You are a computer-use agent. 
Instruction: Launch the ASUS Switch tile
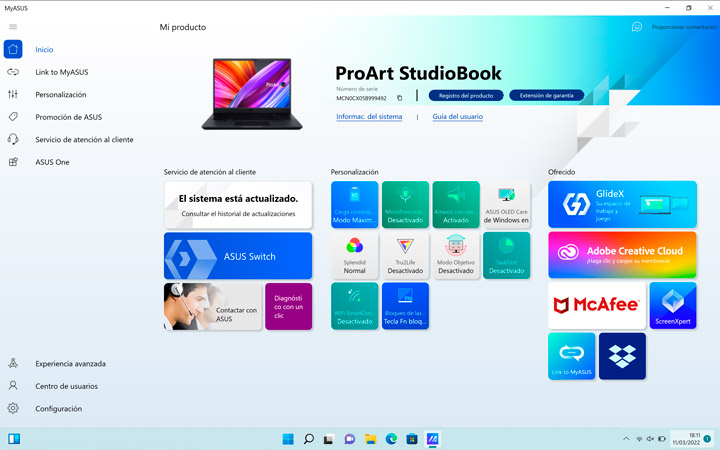click(x=238, y=256)
